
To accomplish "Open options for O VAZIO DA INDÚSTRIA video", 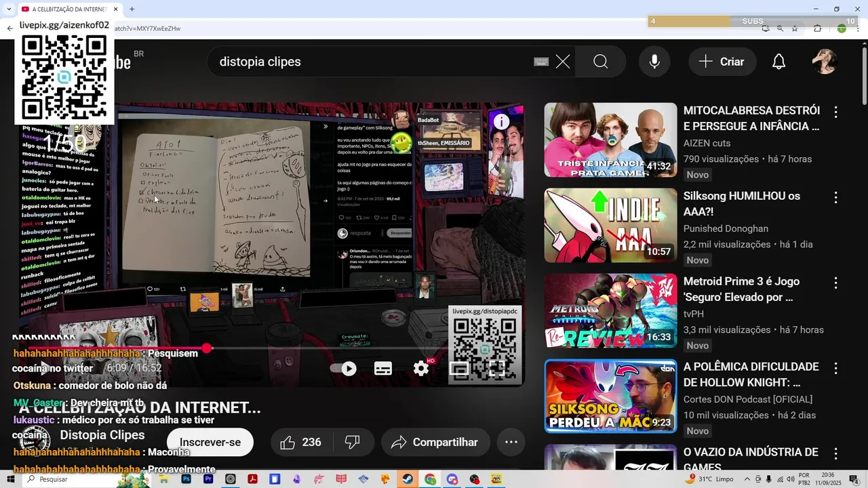I will (x=835, y=453).
